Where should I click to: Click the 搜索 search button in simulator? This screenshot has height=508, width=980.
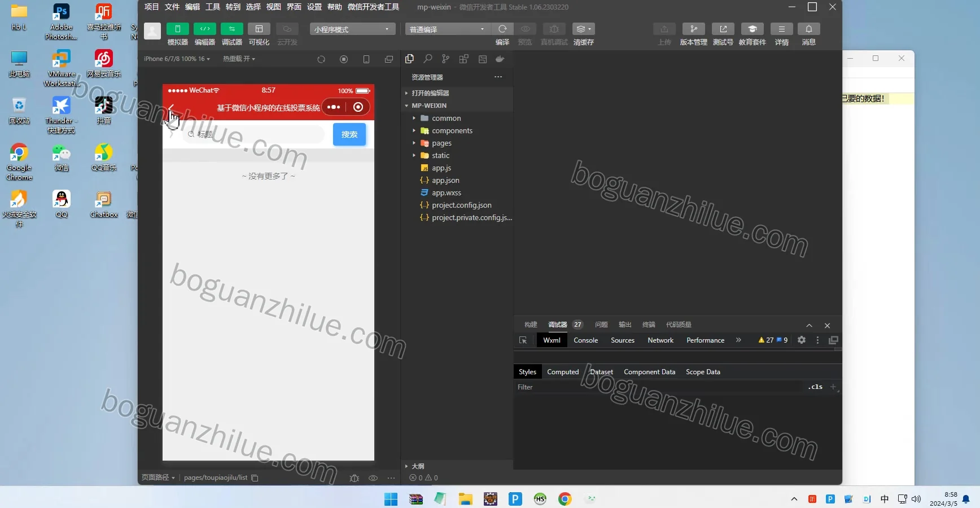coord(349,134)
